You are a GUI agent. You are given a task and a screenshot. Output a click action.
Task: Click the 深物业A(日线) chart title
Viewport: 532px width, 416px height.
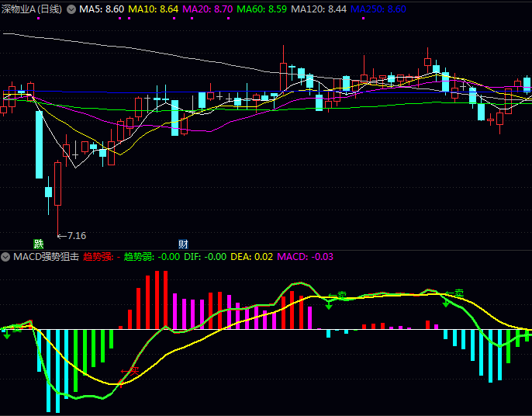pyautogui.click(x=32, y=9)
